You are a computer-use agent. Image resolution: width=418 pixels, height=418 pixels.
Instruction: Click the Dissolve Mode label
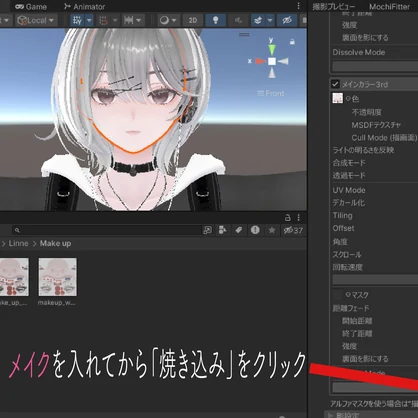[x=359, y=52]
